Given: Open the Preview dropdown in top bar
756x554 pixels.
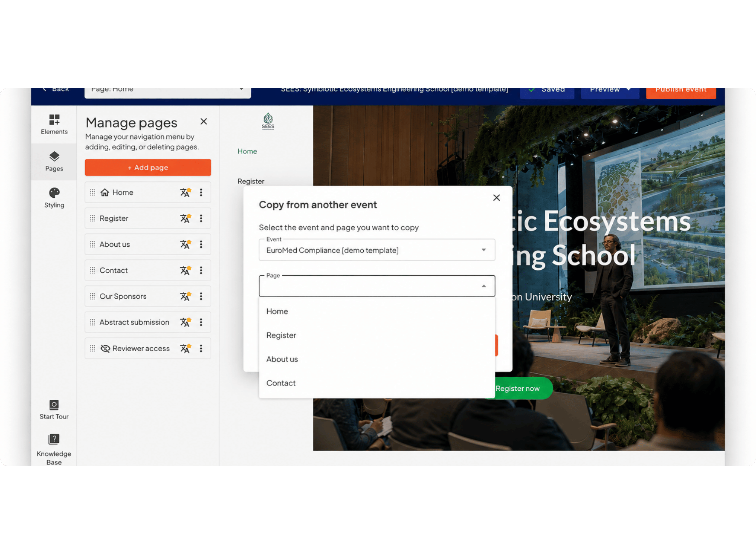Looking at the screenshot, I should (x=610, y=90).
